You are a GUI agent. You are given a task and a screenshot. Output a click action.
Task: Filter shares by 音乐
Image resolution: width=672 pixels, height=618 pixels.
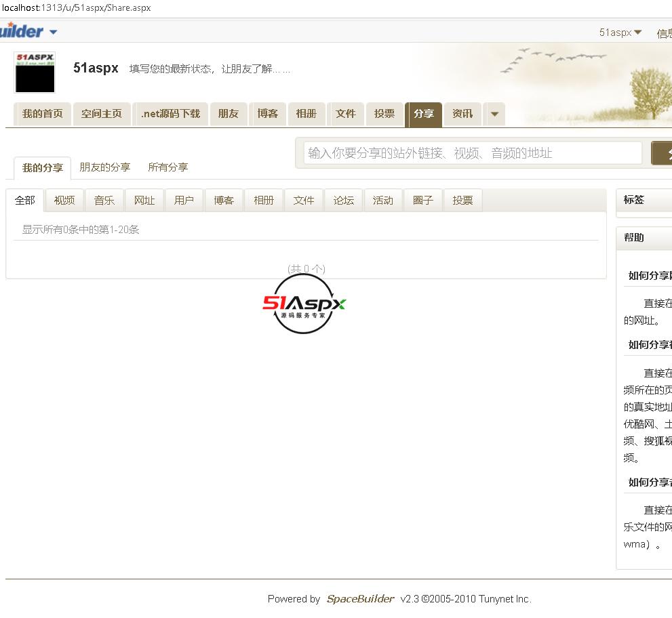104,200
